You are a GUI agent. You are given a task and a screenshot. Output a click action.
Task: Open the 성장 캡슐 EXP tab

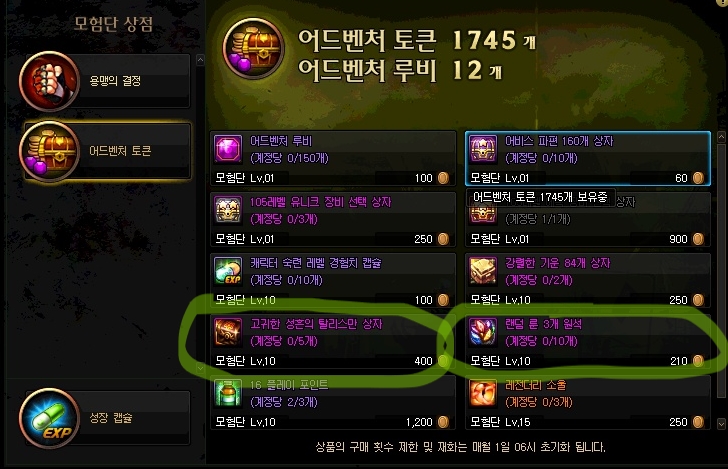(x=105, y=418)
